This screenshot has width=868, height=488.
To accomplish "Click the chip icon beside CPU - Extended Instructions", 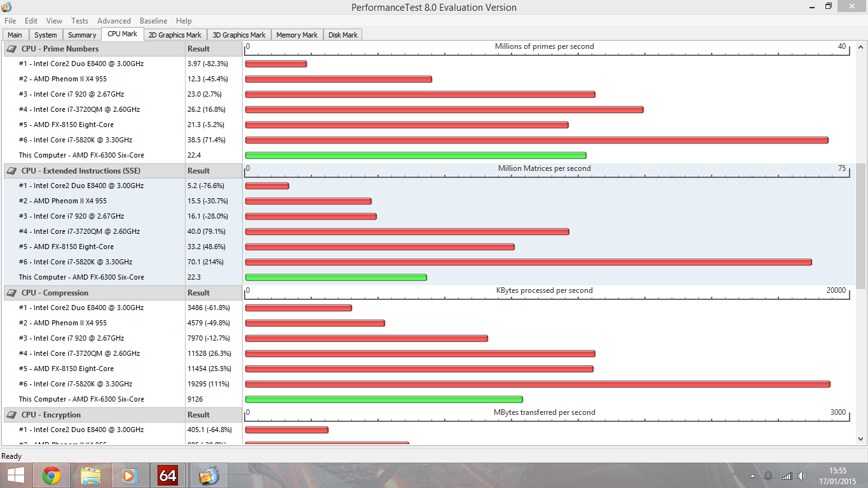I will [x=11, y=170].
